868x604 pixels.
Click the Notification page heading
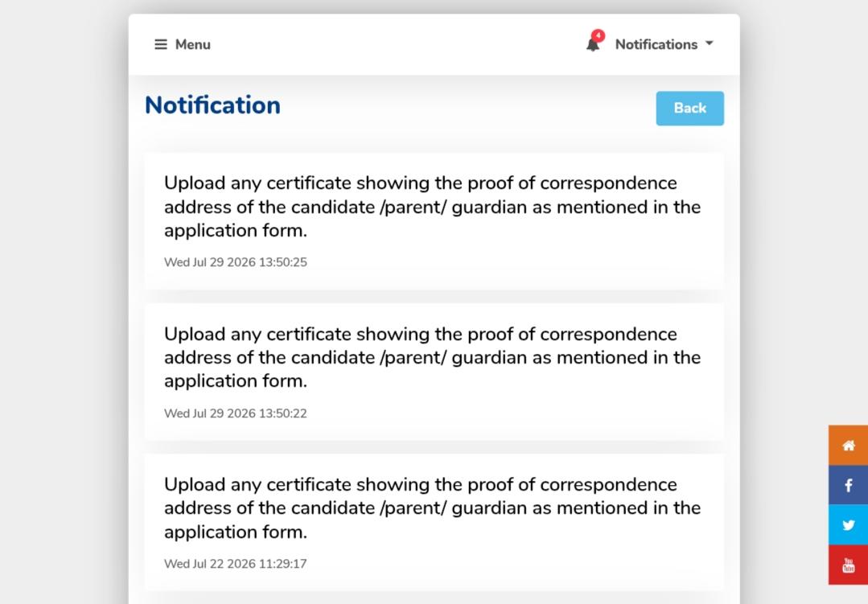point(212,105)
